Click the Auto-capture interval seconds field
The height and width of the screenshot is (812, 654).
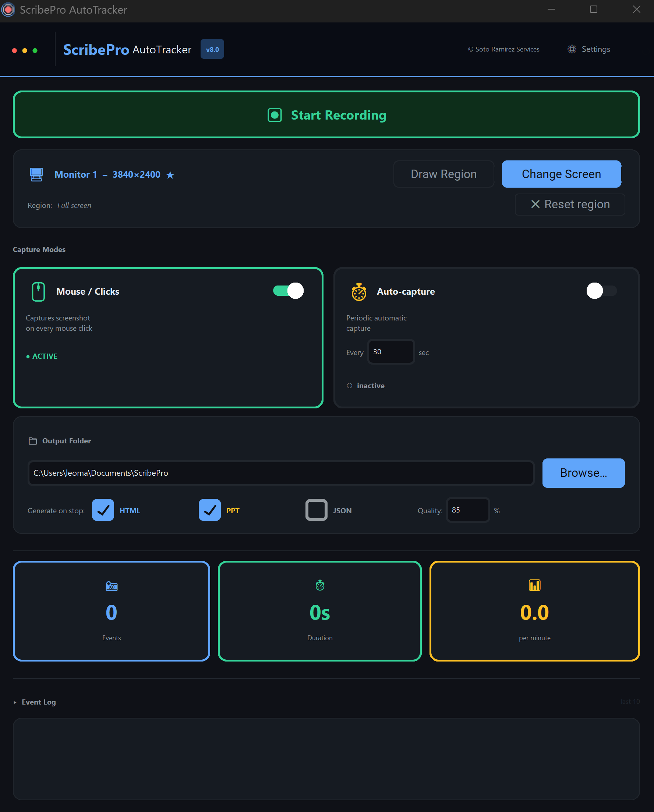pyautogui.click(x=391, y=352)
